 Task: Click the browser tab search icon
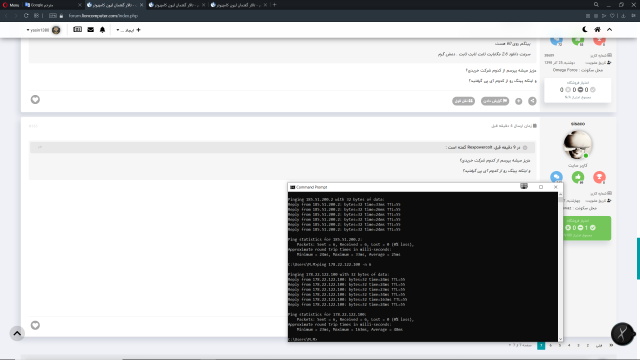[x=596, y=4]
